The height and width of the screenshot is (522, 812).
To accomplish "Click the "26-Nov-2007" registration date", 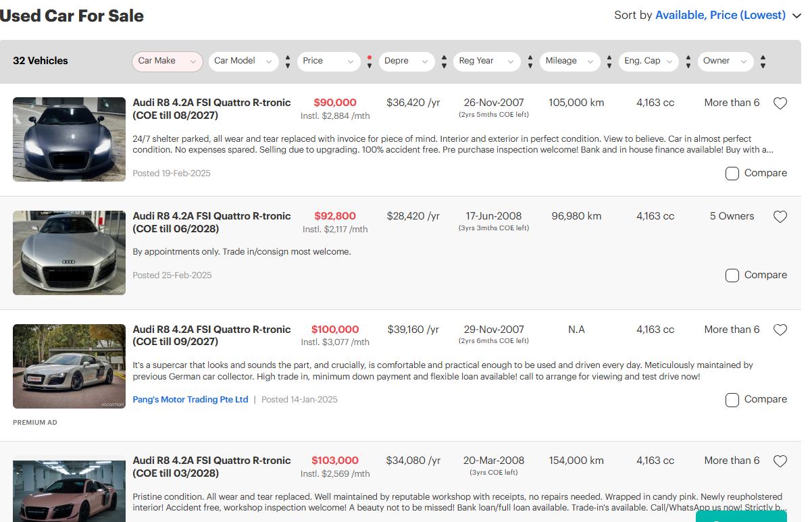I will (494, 103).
